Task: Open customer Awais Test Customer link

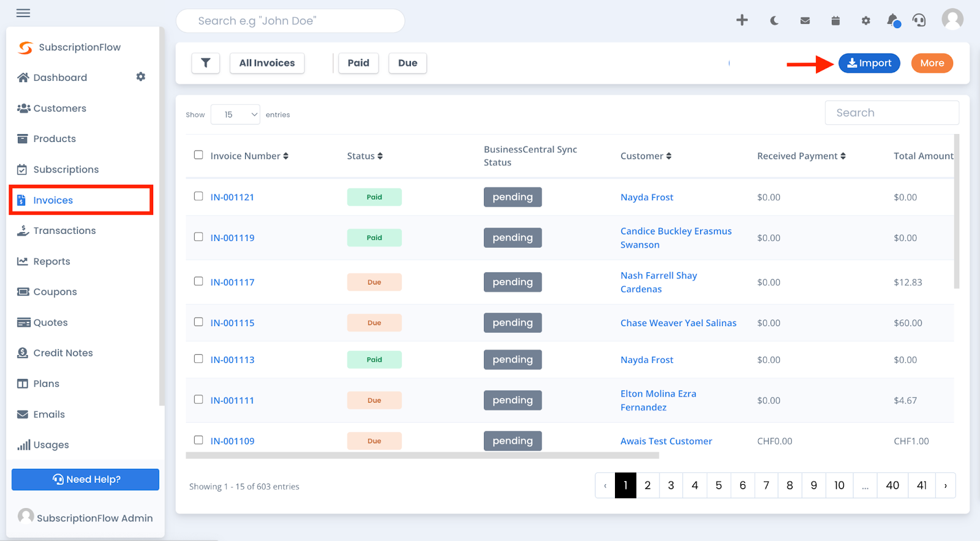Action: tap(666, 441)
